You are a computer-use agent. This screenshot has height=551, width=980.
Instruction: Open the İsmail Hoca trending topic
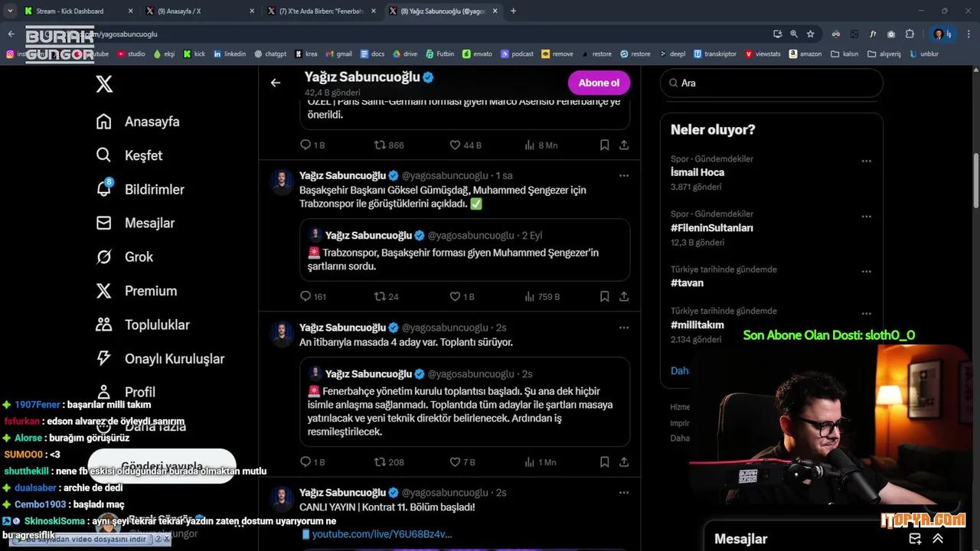(x=697, y=172)
